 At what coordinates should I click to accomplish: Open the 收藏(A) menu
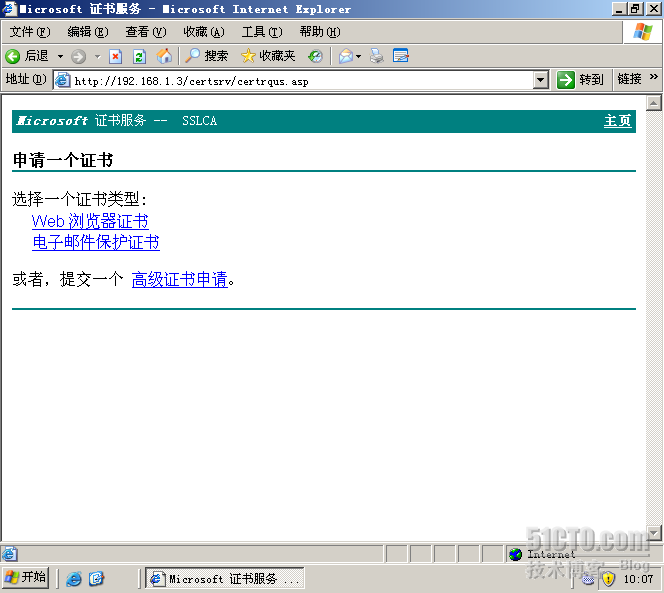pyautogui.click(x=204, y=32)
